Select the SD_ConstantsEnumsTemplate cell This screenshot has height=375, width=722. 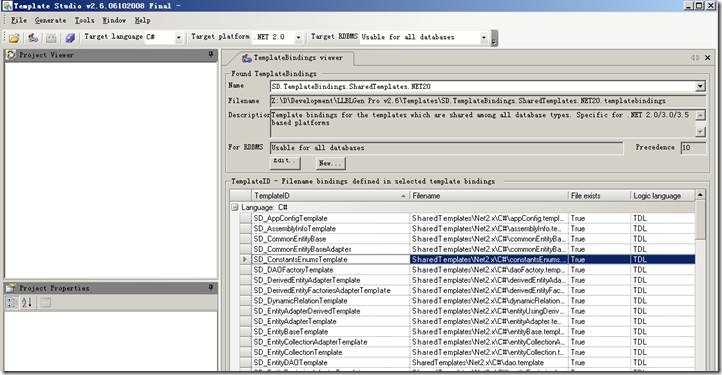tap(330, 259)
